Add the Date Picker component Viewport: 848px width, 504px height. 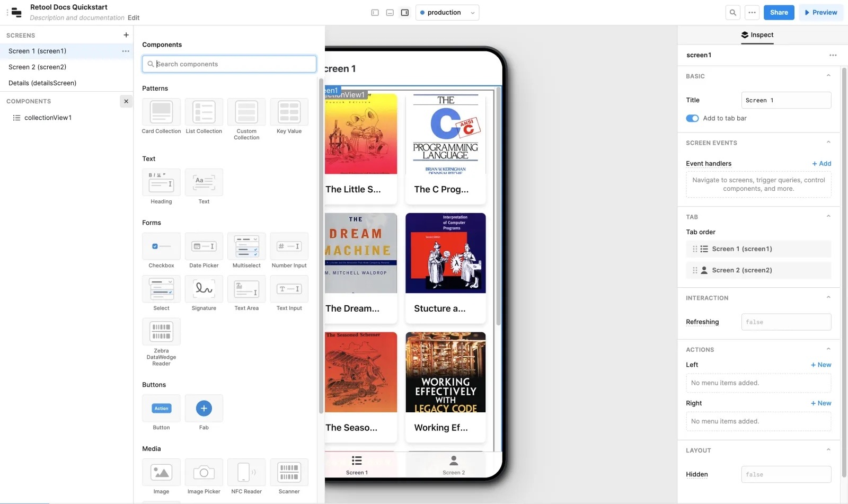click(204, 246)
